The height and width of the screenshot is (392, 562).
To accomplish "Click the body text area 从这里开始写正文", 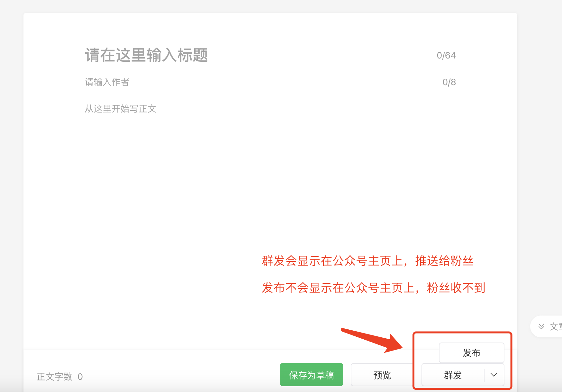I will point(121,109).
